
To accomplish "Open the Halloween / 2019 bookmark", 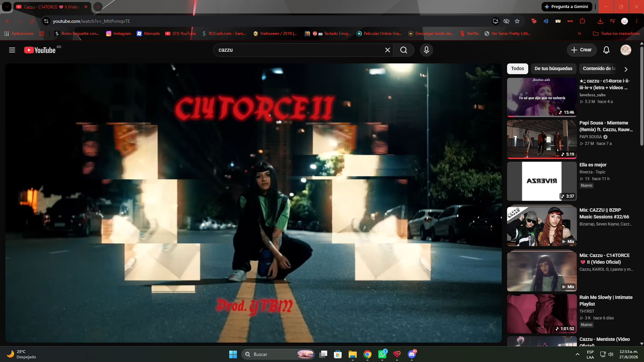I will pyautogui.click(x=275, y=34).
